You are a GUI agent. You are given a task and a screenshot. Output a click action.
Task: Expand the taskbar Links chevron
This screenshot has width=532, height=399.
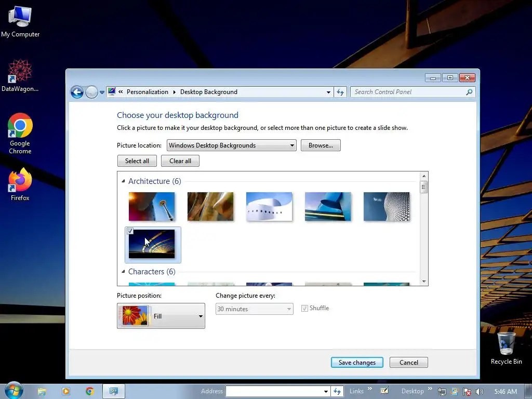(370, 389)
